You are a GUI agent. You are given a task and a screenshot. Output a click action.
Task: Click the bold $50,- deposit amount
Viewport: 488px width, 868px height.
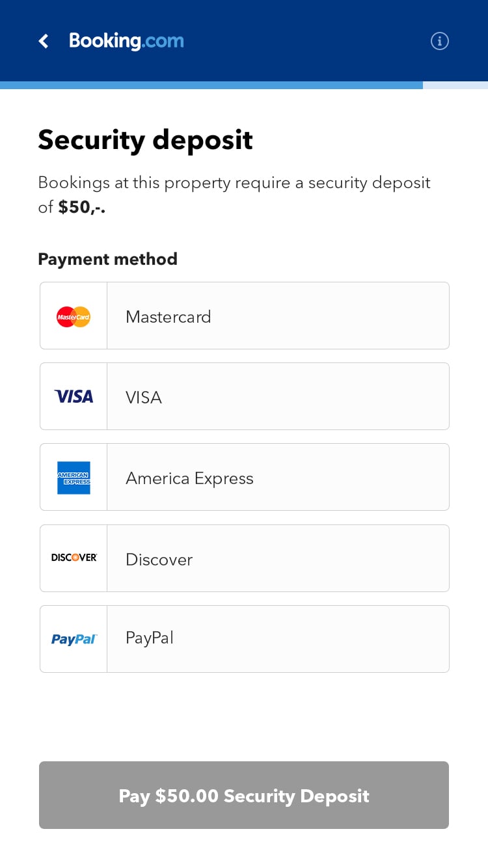[x=81, y=208]
